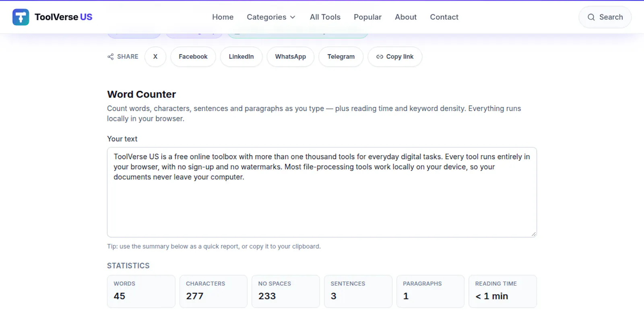Share via WhatsApp

[x=290, y=57]
